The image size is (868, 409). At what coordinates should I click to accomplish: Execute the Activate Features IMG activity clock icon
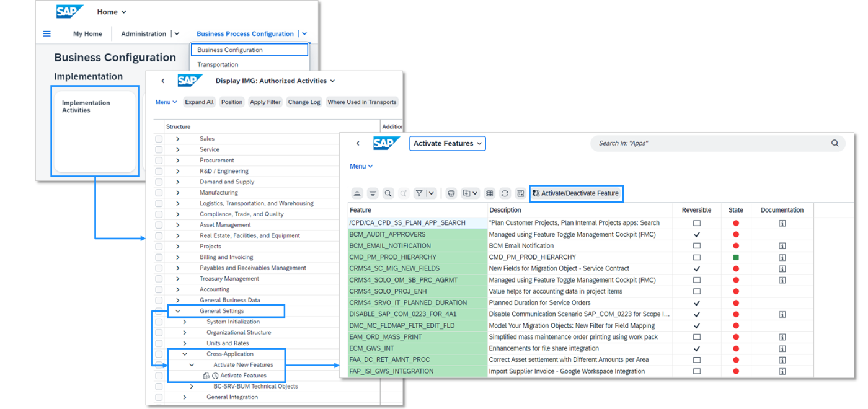point(215,376)
